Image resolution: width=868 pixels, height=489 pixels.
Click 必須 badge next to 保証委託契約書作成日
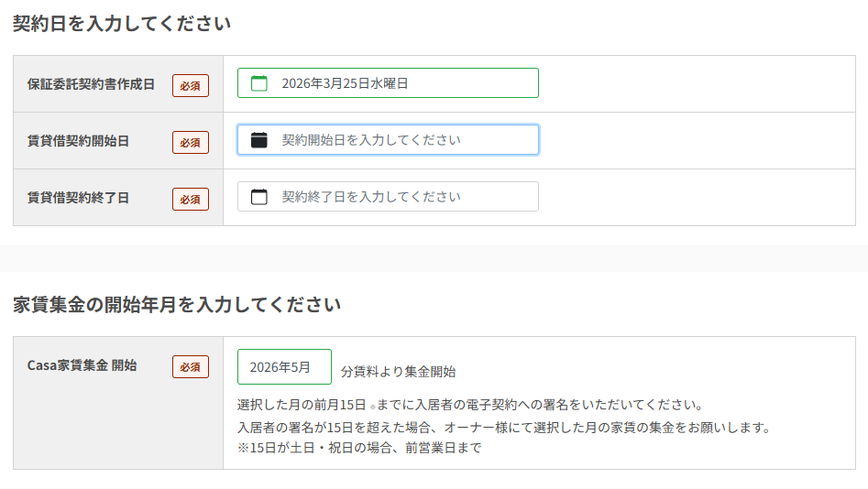(191, 85)
